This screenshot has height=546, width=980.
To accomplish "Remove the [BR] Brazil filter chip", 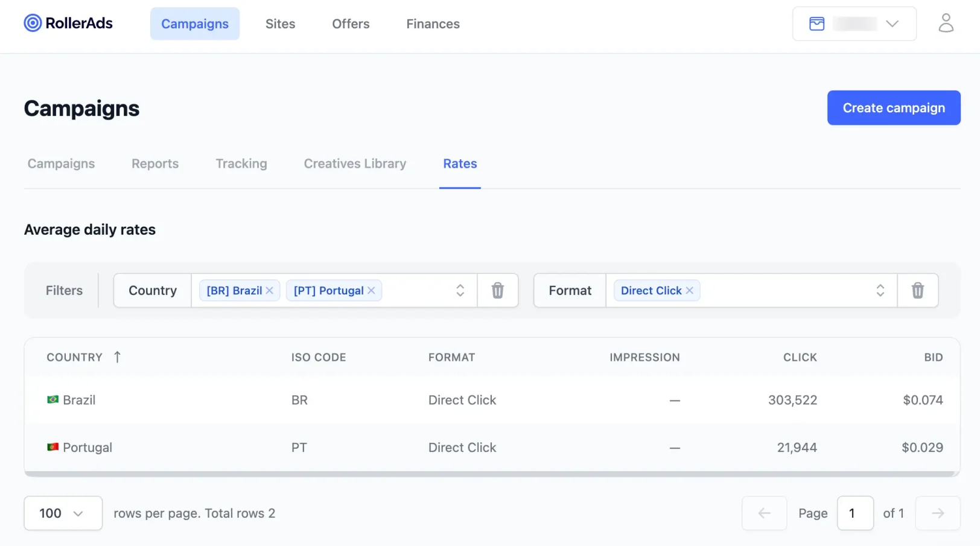I will (x=270, y=291).
